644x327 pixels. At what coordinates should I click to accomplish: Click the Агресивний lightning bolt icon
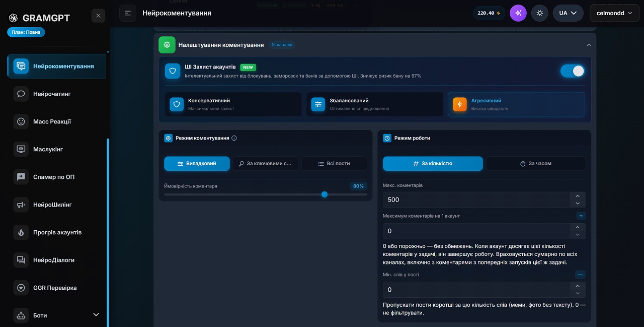[460, 104]
